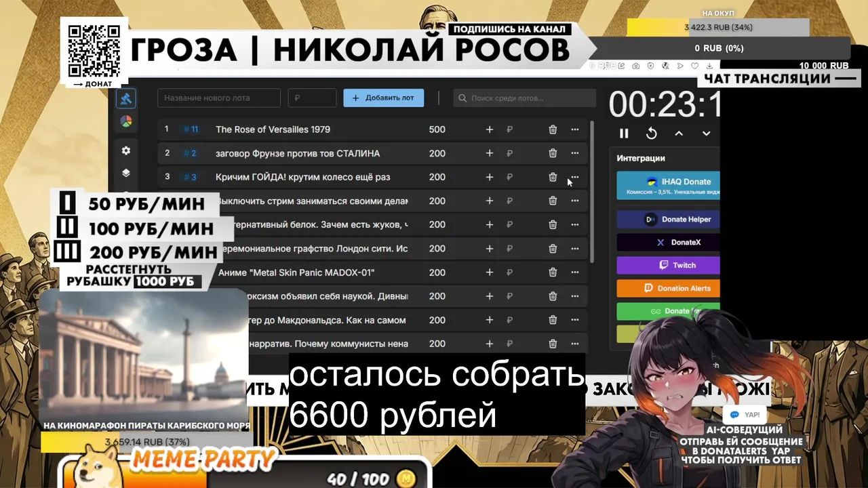Delete lot The Rose of Versailles 1979
Viewport: 868px width, 488px height.
pyautogui.click(x=553, y=129)
